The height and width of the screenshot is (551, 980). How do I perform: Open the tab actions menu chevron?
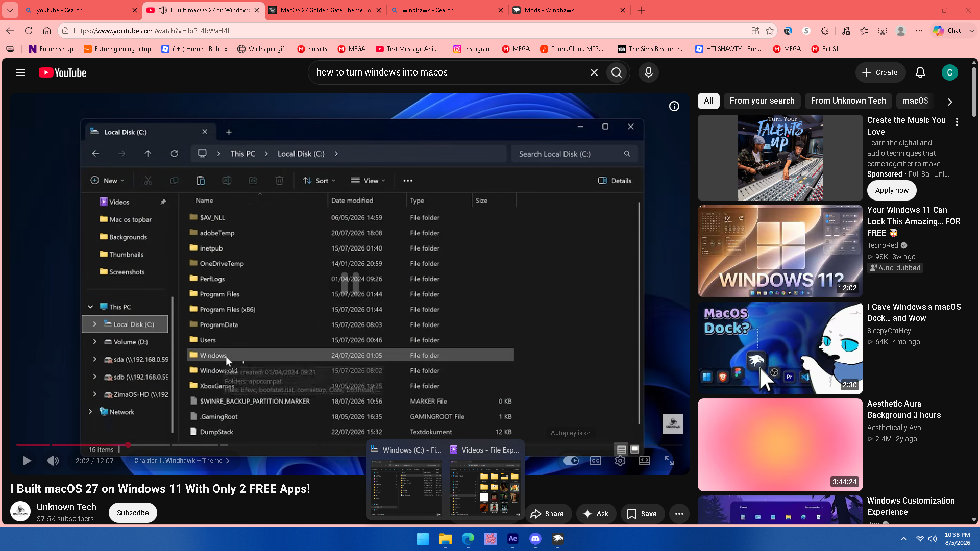coord(10,10)
